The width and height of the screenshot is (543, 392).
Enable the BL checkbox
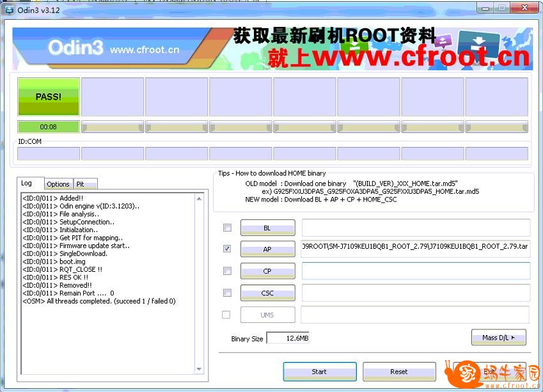point(227,228)
